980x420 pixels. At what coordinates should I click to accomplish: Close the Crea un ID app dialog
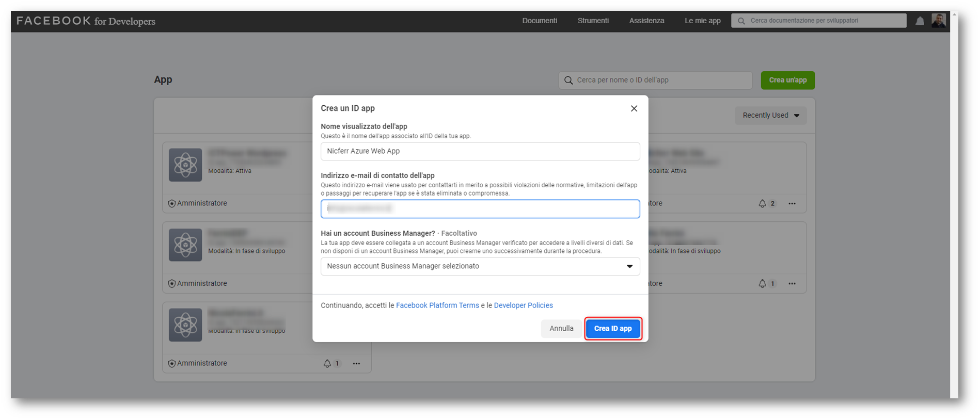(x=634, y=108)
